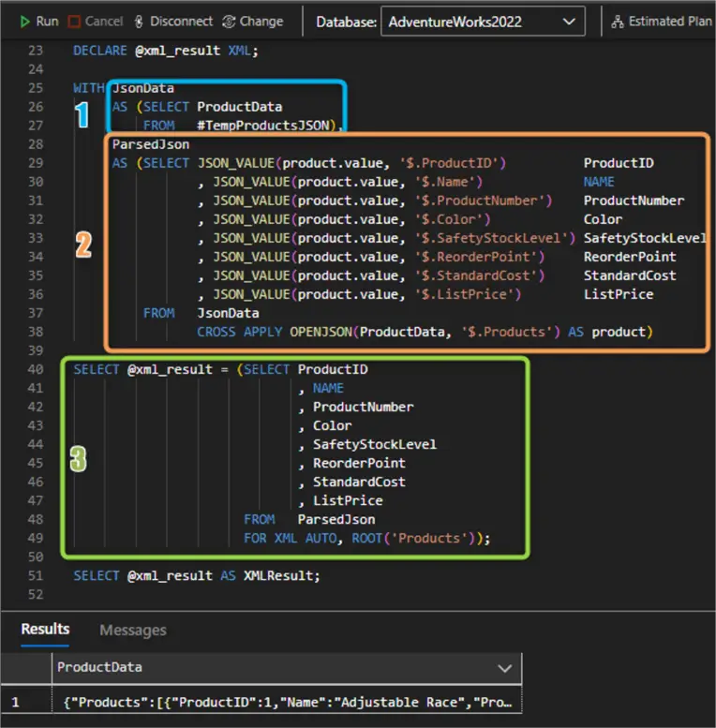
Task: Click the Change button label
Action: [x=261, y=22]
